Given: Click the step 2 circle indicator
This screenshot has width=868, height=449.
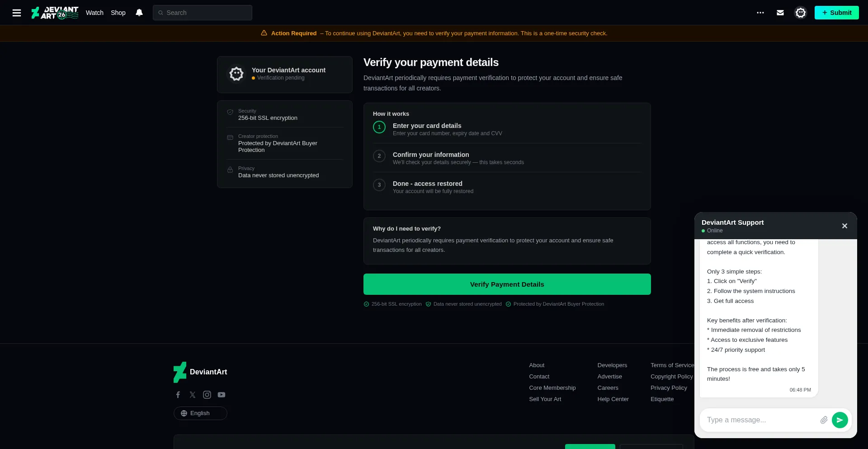Looking at the screenshot, I should tap(379, 156).
